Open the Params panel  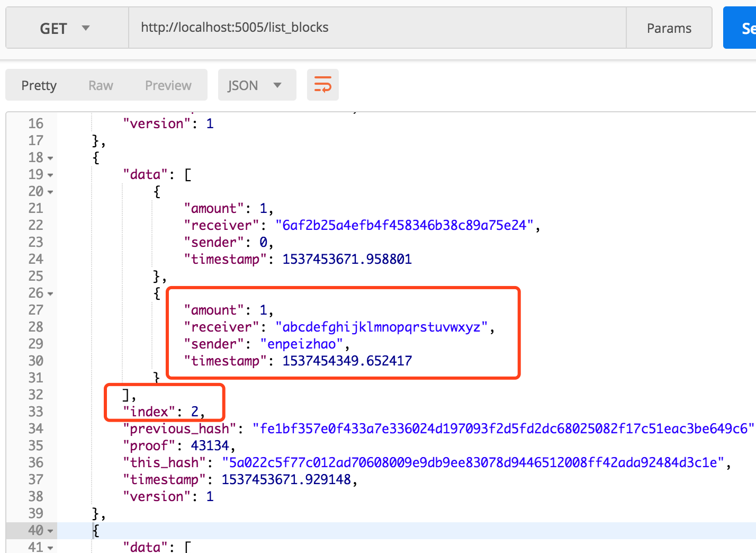(669, 28)
